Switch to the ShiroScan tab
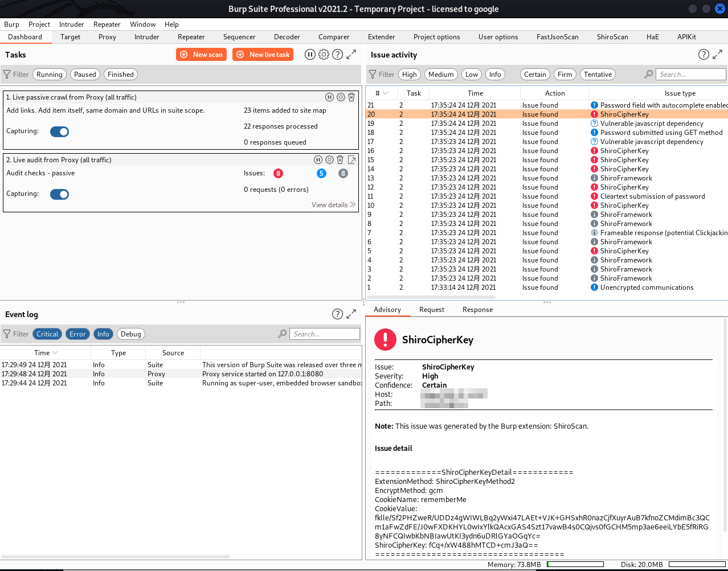Viewport: 728px width, 571px height. click(x=612, y=36)
